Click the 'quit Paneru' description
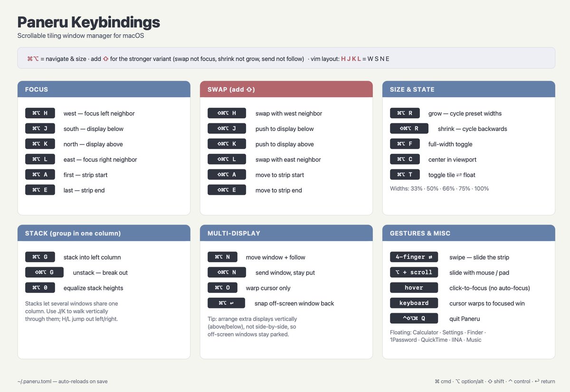Viewport: 570px width, 392px height. 465,318
